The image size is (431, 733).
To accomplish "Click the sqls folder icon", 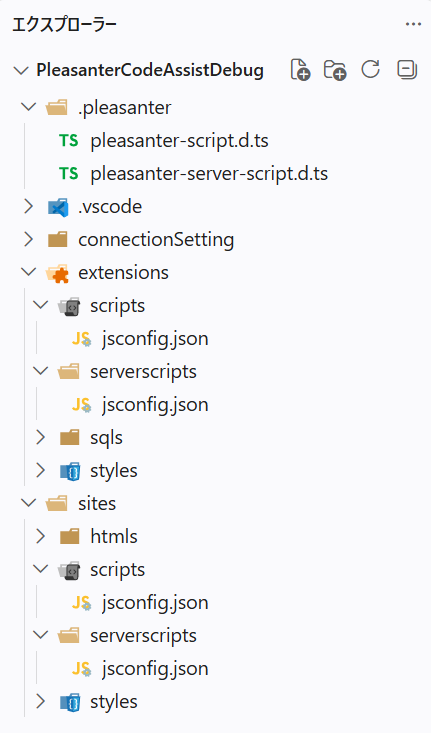I will point(70,438).
